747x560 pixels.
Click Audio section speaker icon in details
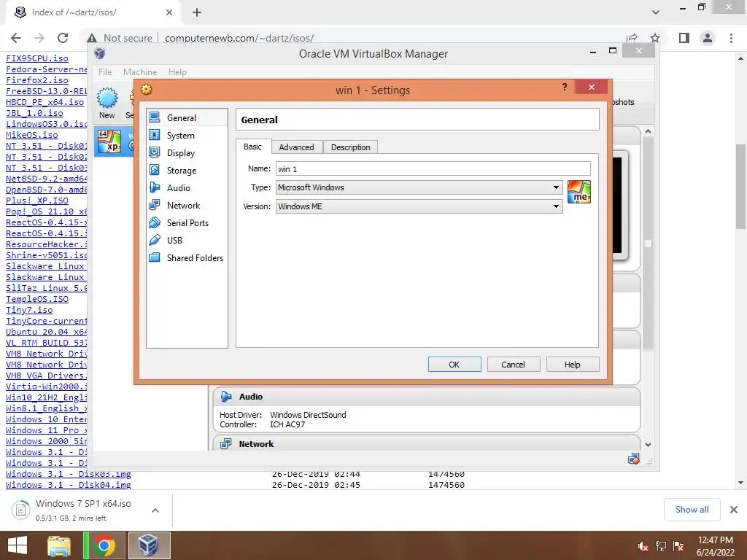(226, 397)
